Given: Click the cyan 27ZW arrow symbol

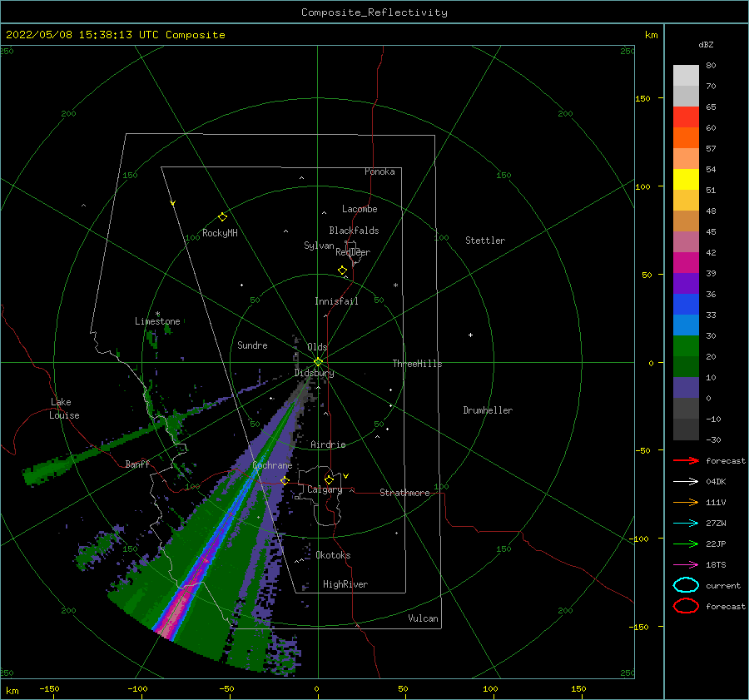Looking at the screenshot, I should tap(686, 524).
